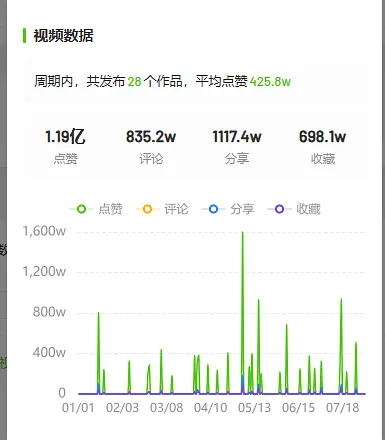Click the purple 收藏 legend circle icon

pyautogui.click(x=280, y=209)
